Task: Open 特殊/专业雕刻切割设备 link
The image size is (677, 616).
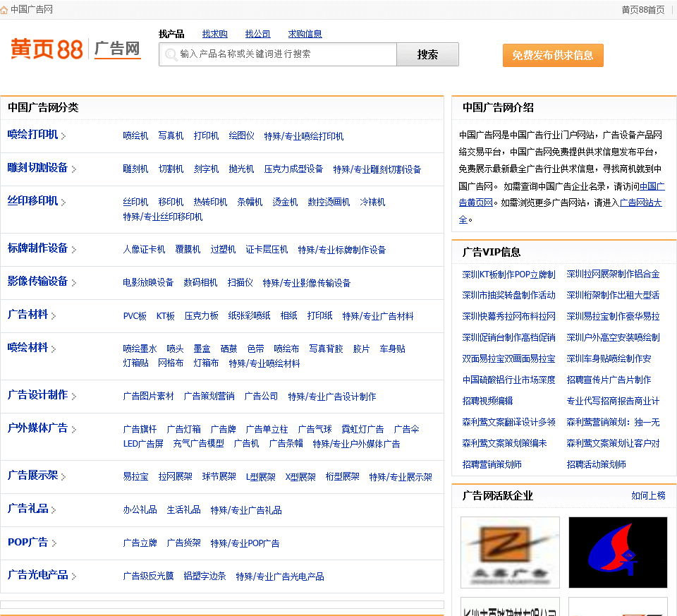Action: (377, 169)
